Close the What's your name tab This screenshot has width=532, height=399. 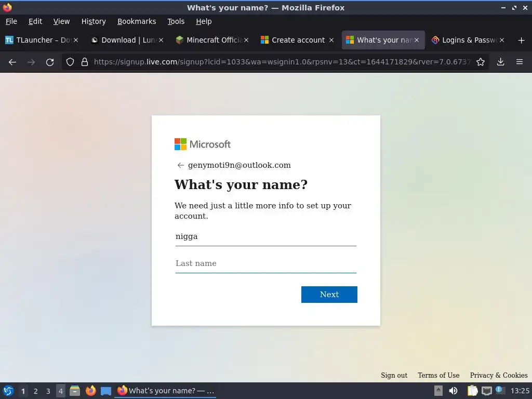coord(417,40)
